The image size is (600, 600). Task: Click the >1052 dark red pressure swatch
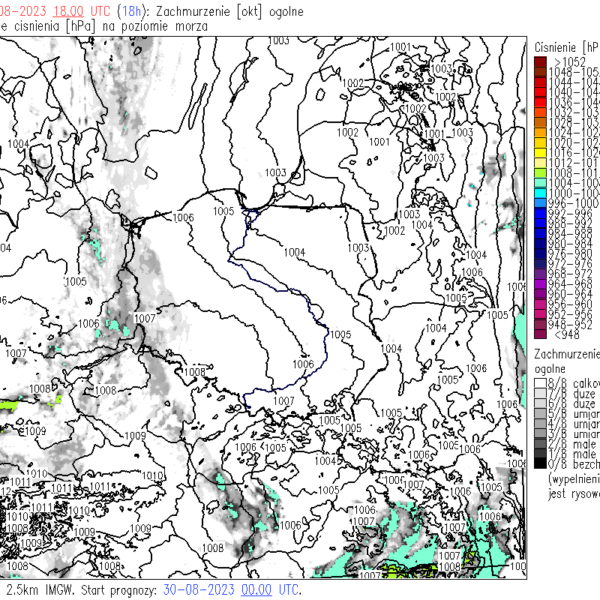(x=541, y=62)
